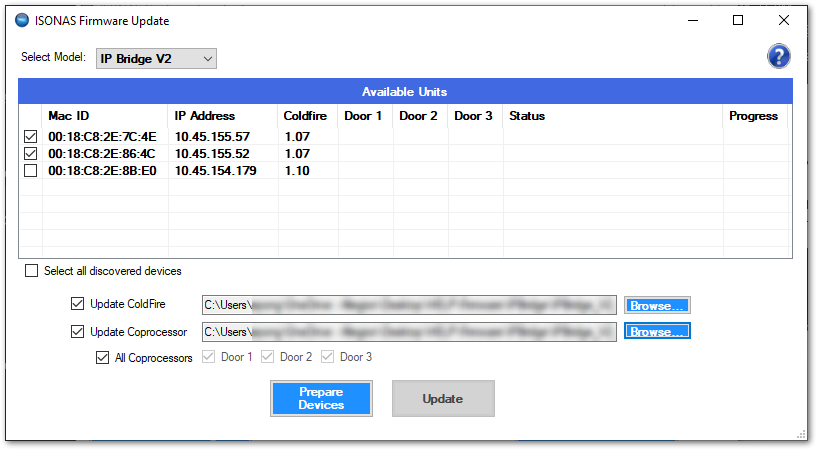
Task: Click the Door 1 column header
Action: 366,116
